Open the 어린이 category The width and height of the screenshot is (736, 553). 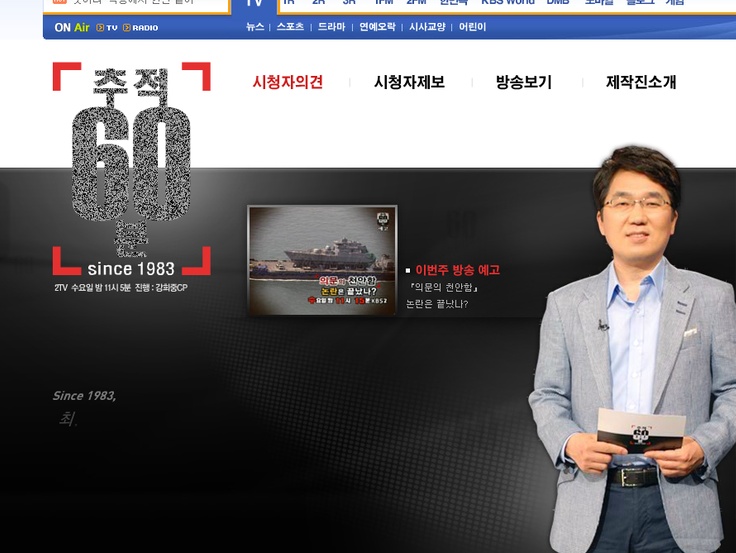[x=472, y=27]
